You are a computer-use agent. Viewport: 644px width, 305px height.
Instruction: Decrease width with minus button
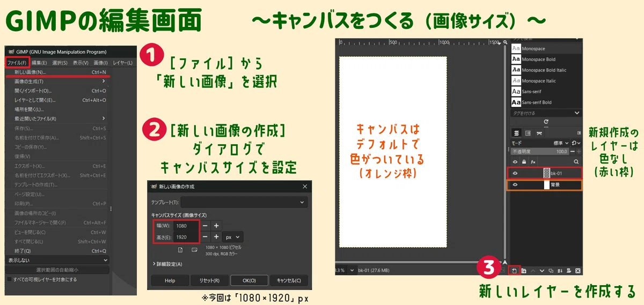[x=206, y=226]
